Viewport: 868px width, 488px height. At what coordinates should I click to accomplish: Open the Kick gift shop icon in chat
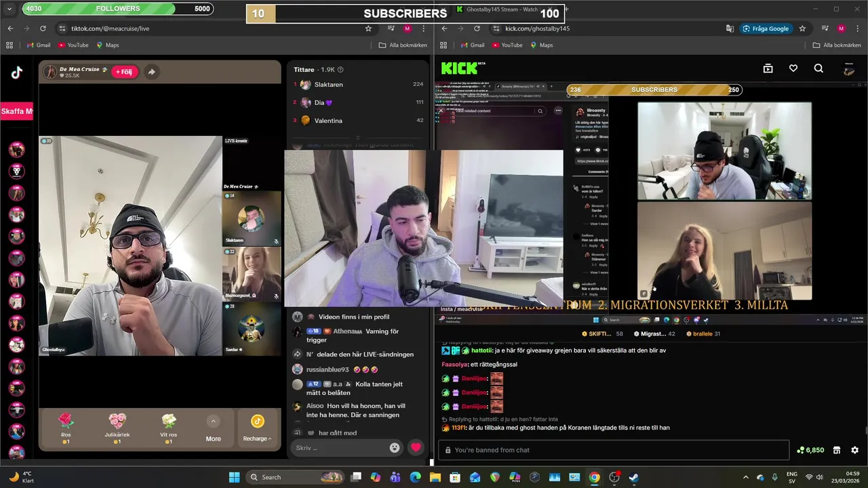[x=837, y=450]
